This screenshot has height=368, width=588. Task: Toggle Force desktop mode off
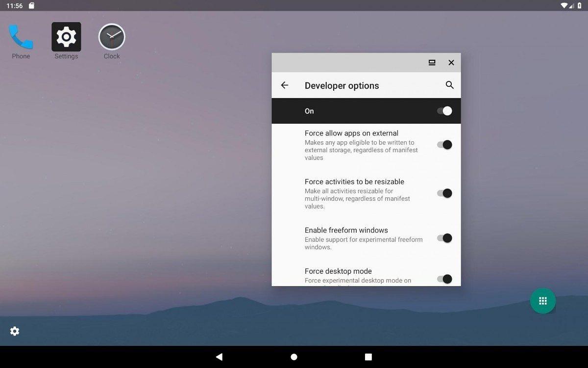(445, 279)
